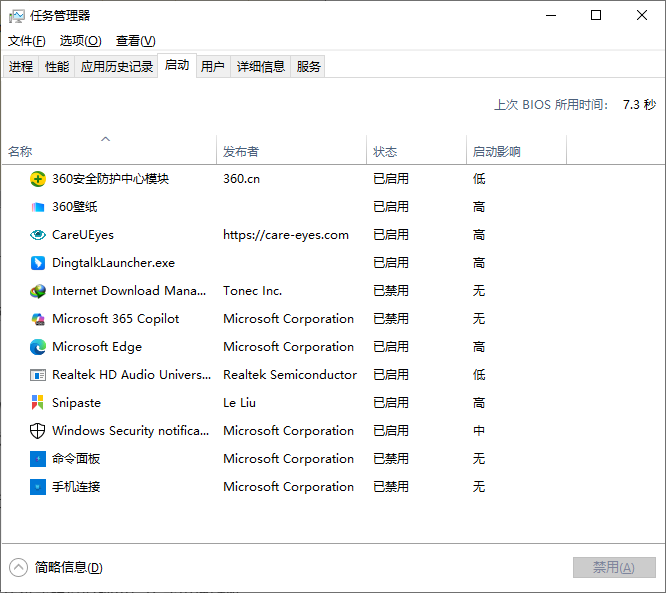Sort by 启动影响 column header
The width and height of the screenshot is (666, 593).
[x=497, y=152]
